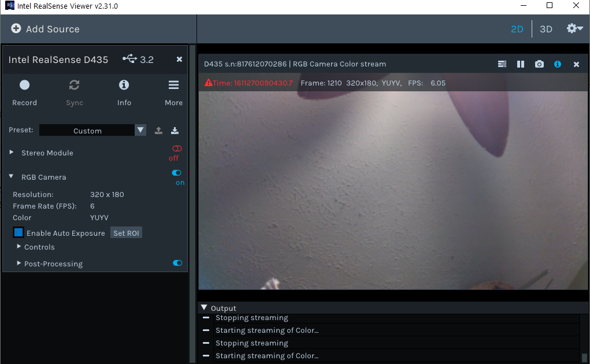
Task: Save the current preset to file
Action: point(175,130)
